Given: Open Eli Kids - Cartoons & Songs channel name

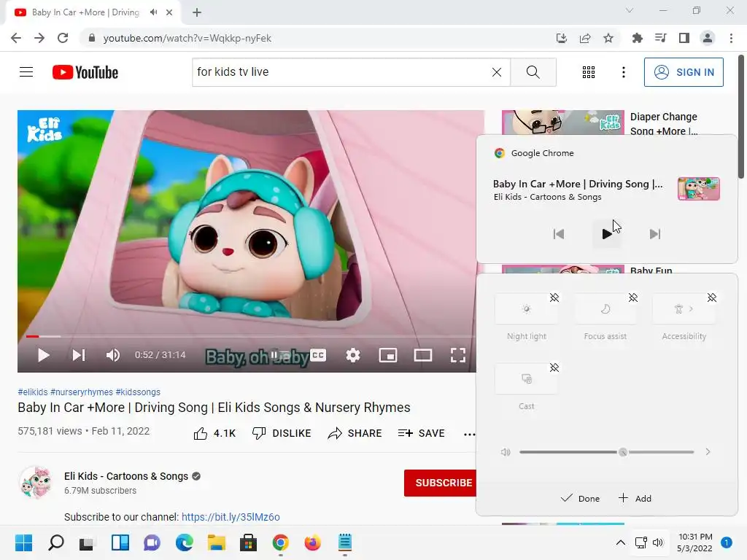Looking at the screenshot, I should click(x=126, y=476).
